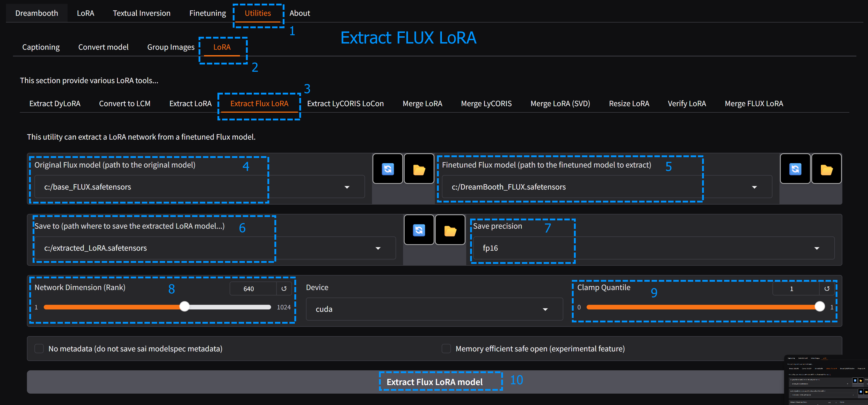
Task: Go to the Captioning sub-tab
Action: [x=41, y=47]
